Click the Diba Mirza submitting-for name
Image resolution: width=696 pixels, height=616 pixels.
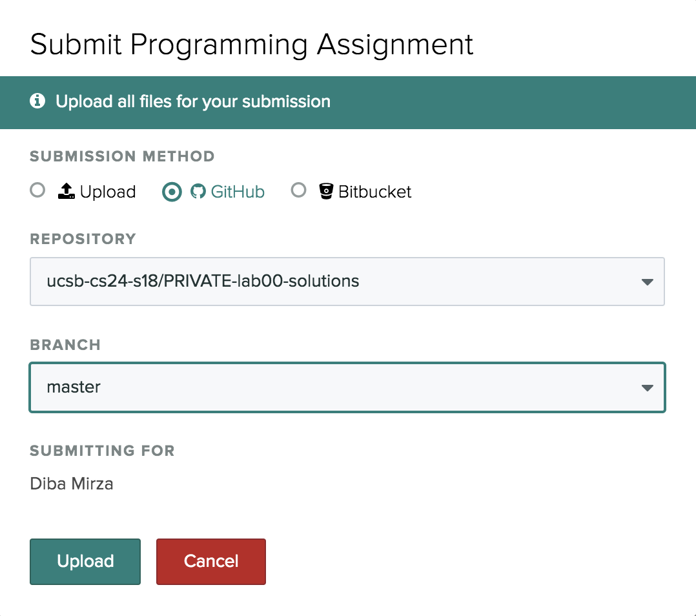click(x=71, y=482)
